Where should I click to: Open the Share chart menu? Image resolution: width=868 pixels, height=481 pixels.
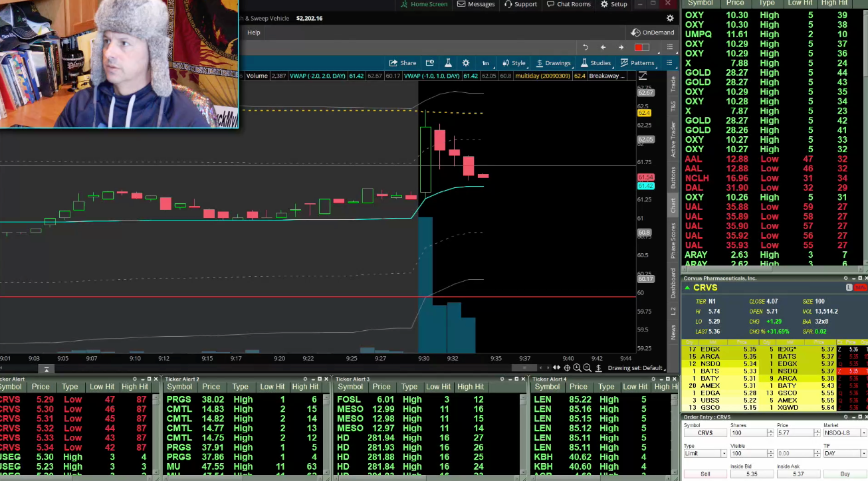[x=403, y=63]
